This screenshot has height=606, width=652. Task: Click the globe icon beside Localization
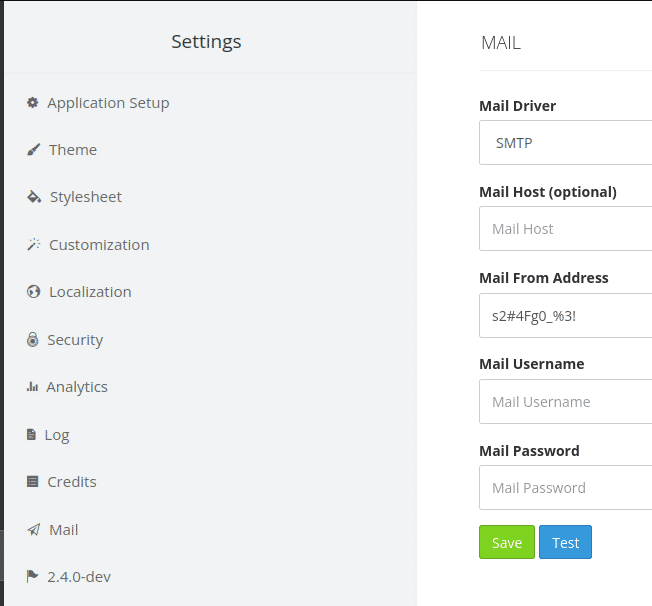pos(34,292)
